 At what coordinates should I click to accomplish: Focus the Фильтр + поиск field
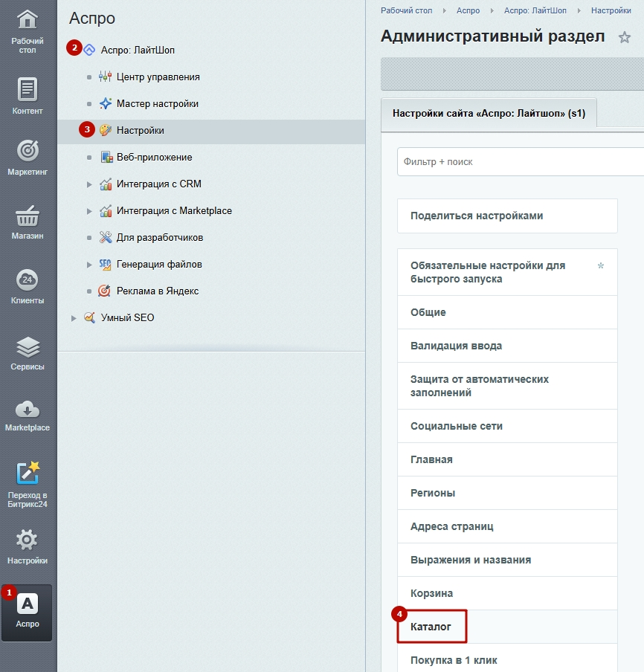(521, 162)
